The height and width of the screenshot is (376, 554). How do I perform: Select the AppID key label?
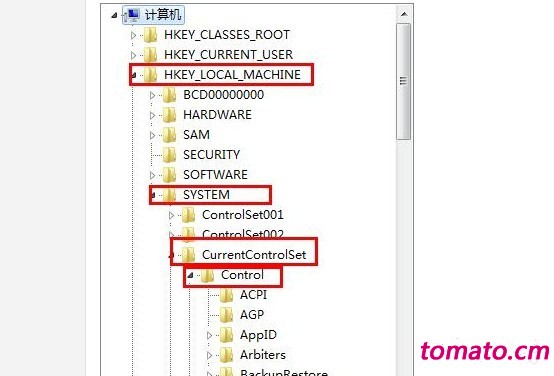click(x=258, y=335)
